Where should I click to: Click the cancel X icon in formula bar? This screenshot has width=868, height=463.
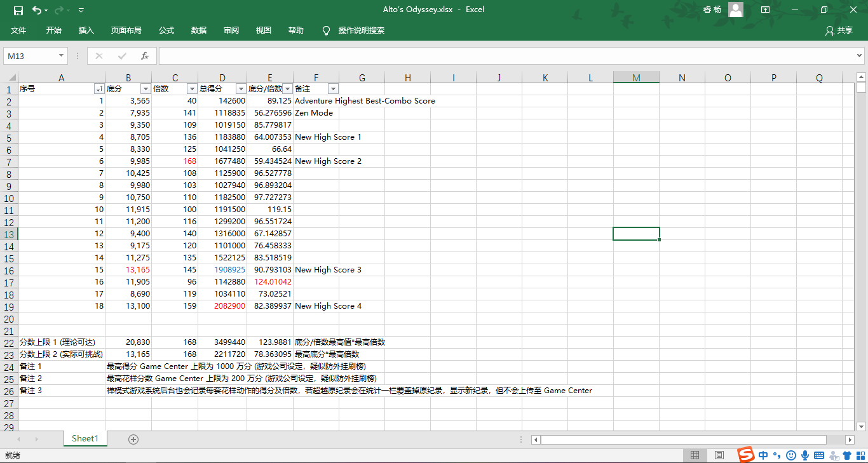click(x=99, y=56)
